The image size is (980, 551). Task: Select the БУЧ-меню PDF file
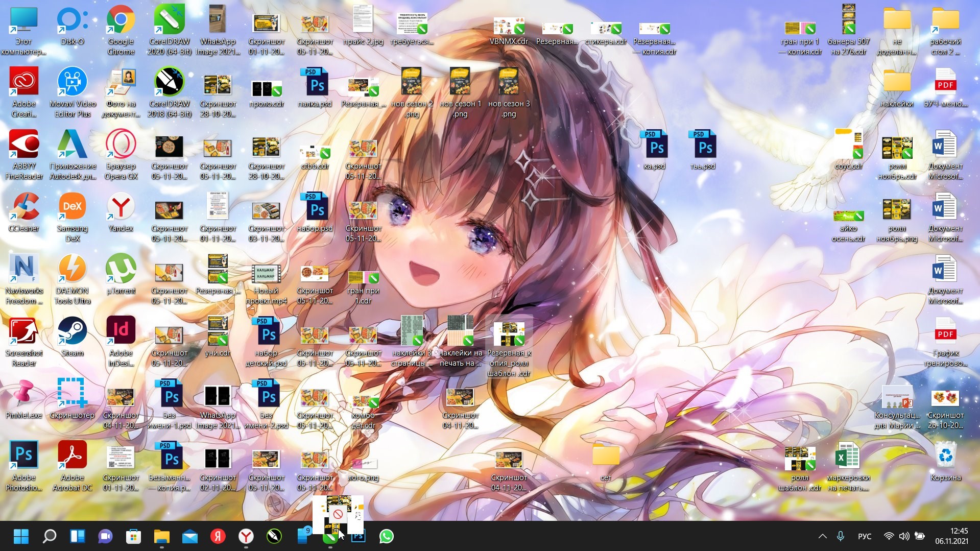[x=945, y=88]
